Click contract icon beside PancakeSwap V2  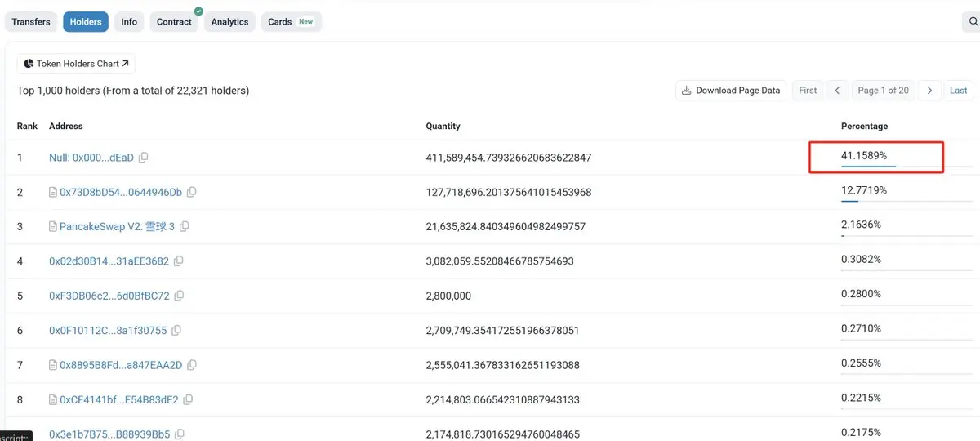tap(53, 227)
